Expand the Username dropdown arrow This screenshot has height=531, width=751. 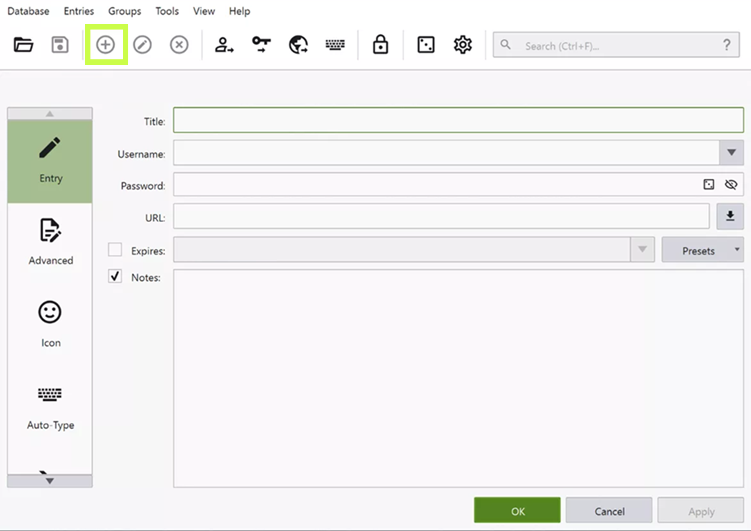coord(731,152)
